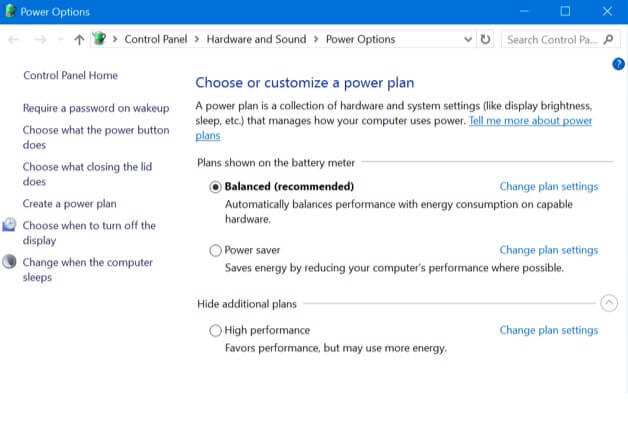The height and width of the screenshot is (441, 628).
Task: Open Choose what the power button does
Action: coord(96,137)
